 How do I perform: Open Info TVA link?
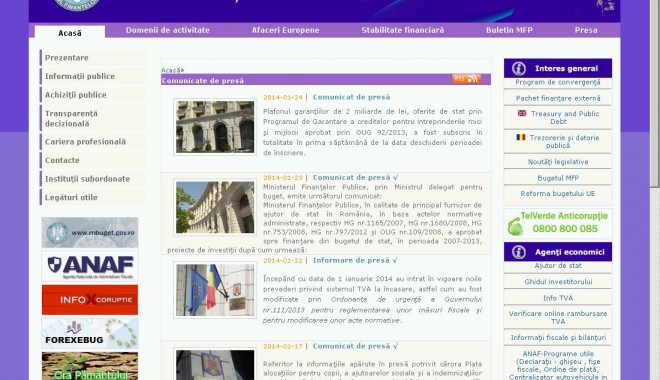coord(558,298)
